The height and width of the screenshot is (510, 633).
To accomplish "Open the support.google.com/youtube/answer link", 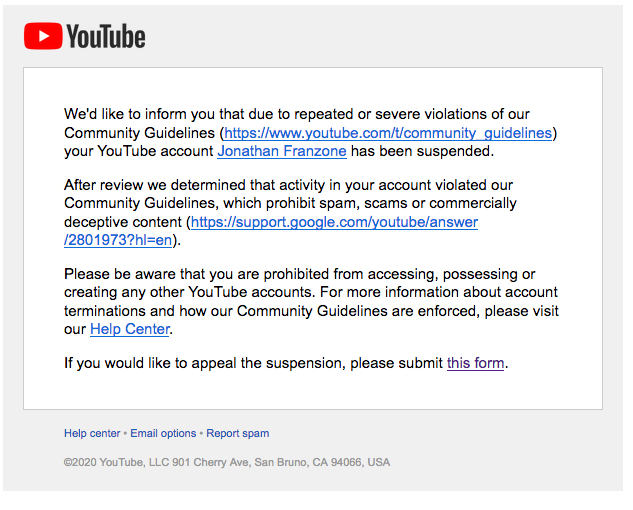I will [334, 222].
